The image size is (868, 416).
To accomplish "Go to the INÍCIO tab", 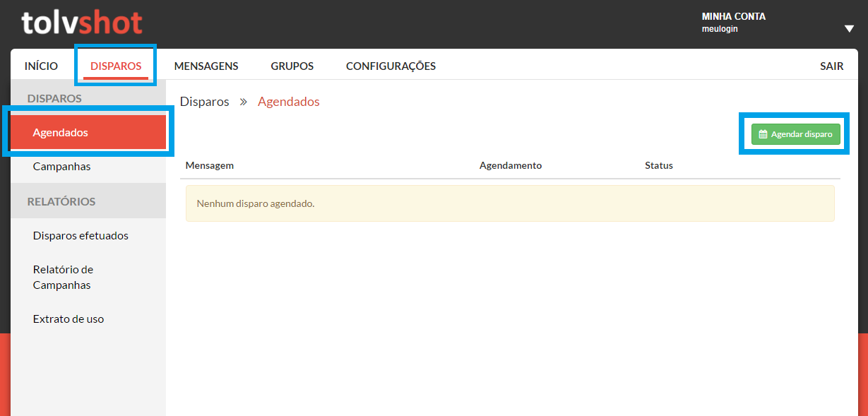I will click(x=41, y=66).
